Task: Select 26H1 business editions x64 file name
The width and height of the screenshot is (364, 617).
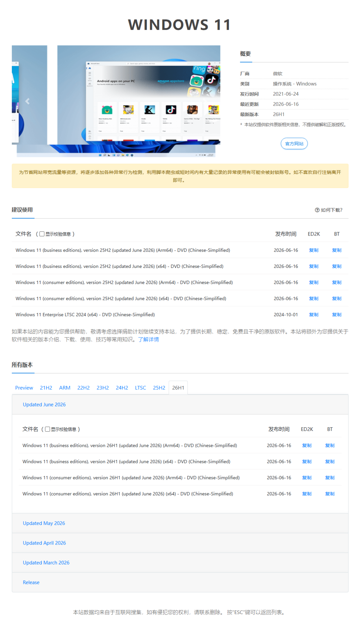Action: 126,462
